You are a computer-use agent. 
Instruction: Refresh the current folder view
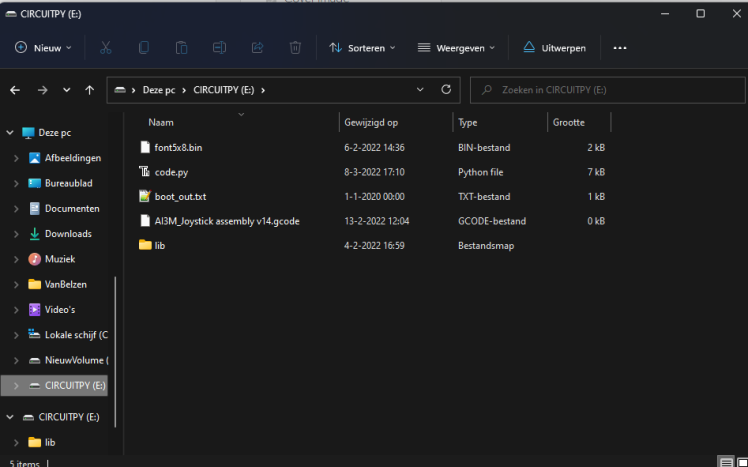point(445,90)
